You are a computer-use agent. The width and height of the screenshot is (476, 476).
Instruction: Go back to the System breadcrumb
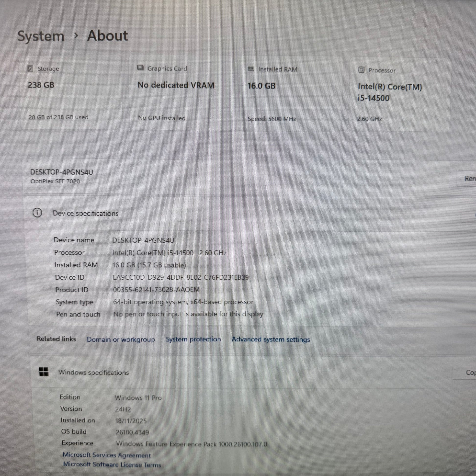[x=41, y=36]
